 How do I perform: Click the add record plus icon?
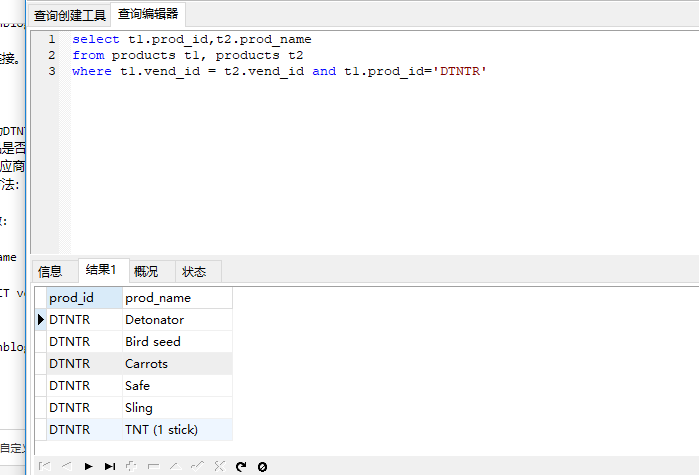[131, 466]
